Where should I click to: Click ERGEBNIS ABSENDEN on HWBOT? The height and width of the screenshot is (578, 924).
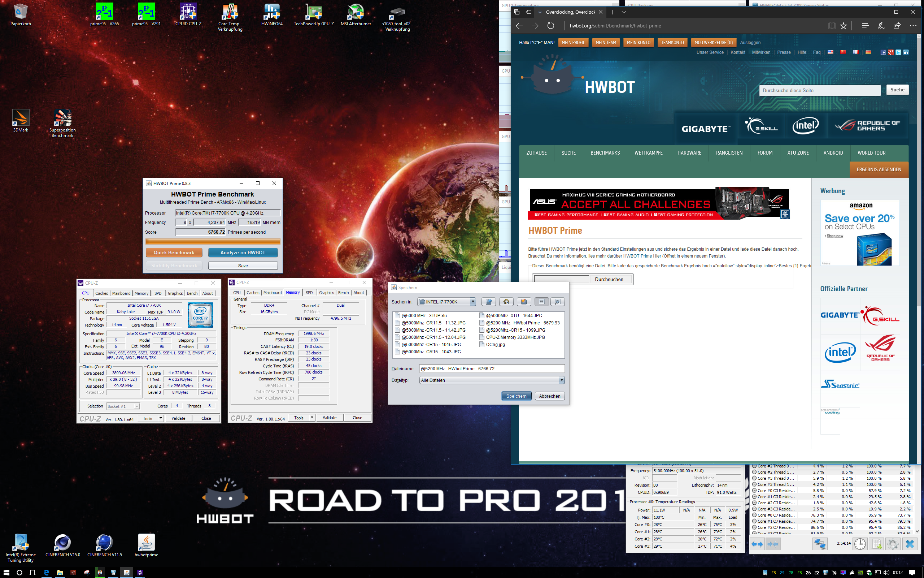point(879,169)
